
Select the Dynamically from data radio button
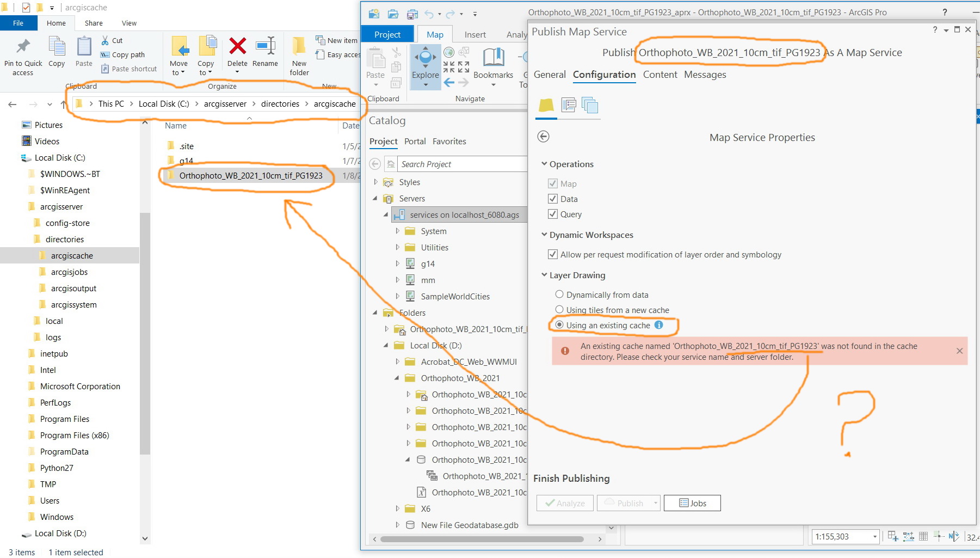pyautogui.click(x=559, y=294)
